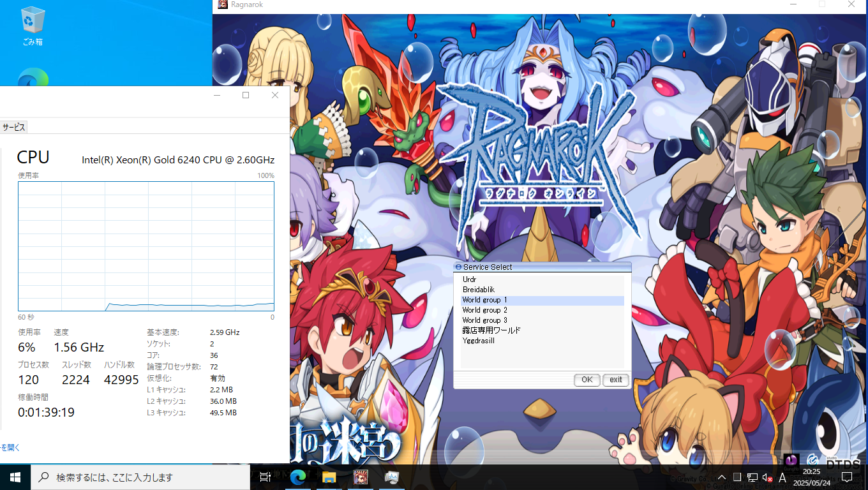Switch to Task Manager taskbar icon
The image size is (868, 490).
[x=392, y=477]
